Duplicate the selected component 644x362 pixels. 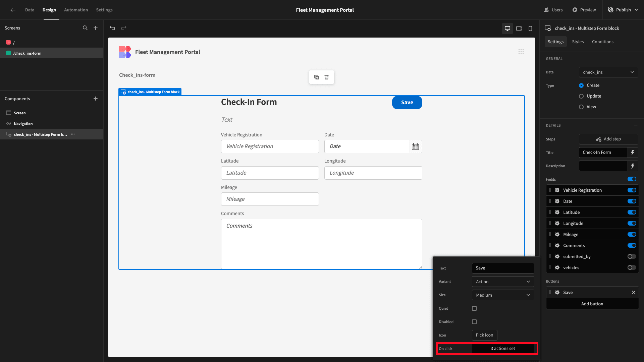[317, 77]
